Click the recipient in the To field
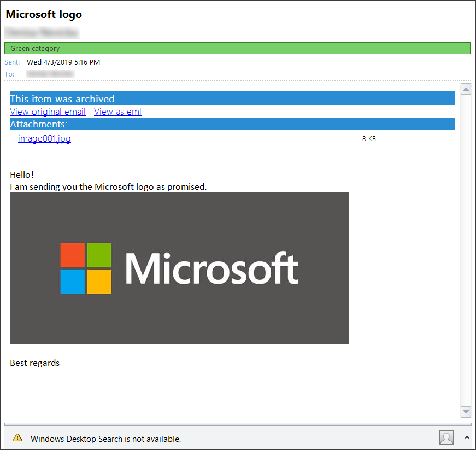This screenshot has height=450, width=476. (x=50, y=73)
